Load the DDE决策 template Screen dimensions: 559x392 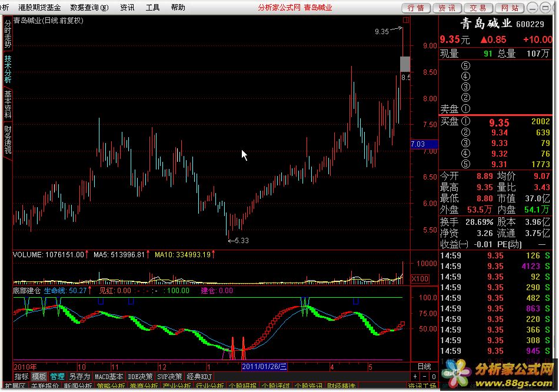coord(140,376)
